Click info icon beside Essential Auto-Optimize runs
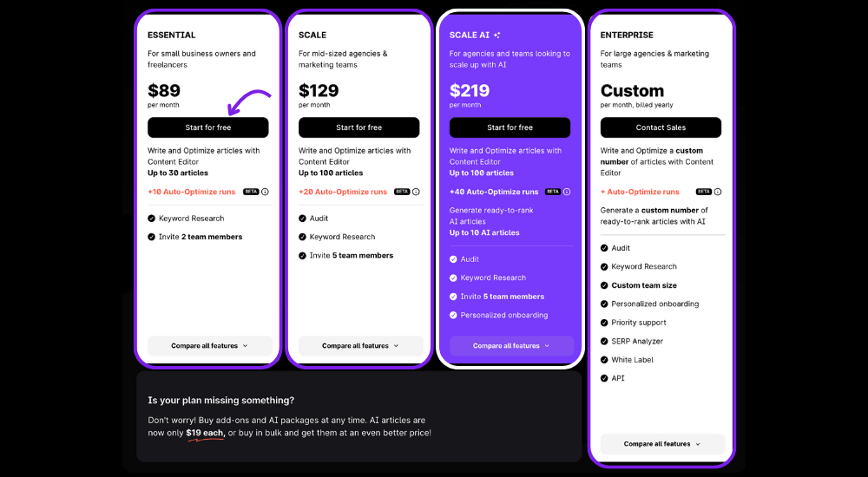The width and height of the screenshot is (868, 477). pos(265,192)
